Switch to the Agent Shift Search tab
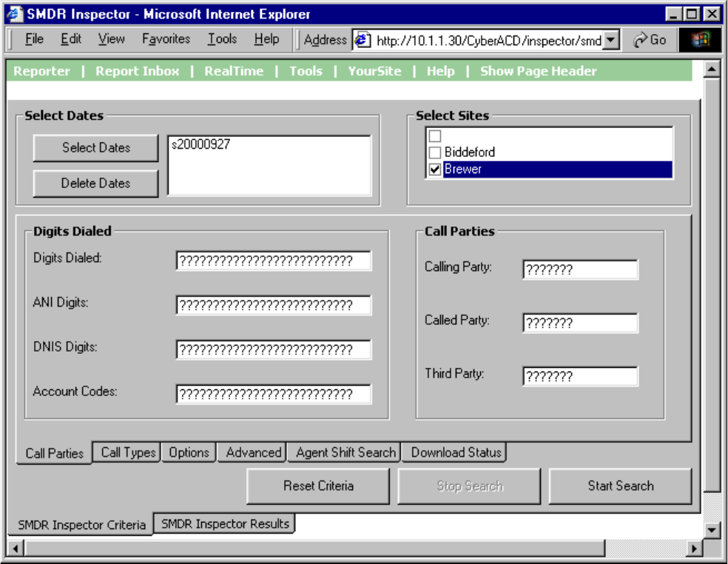The height and width of the screenshot is (564, 728). coord(345,452)
